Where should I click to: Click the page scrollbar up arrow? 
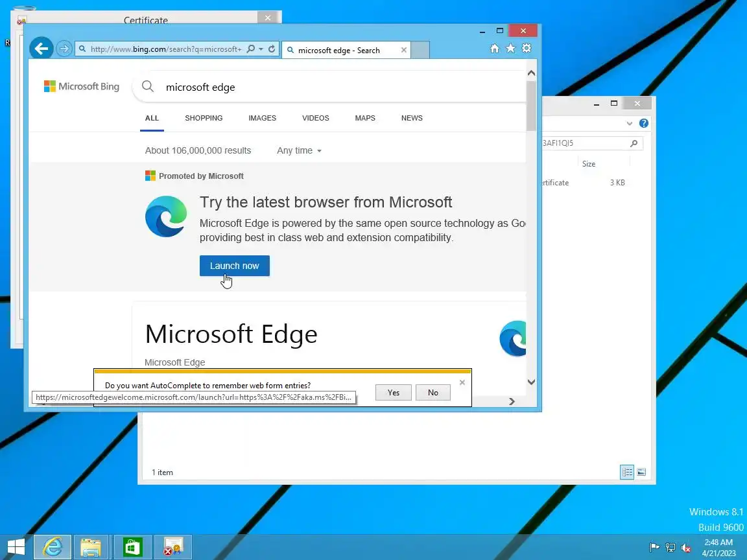coord(531,73)
